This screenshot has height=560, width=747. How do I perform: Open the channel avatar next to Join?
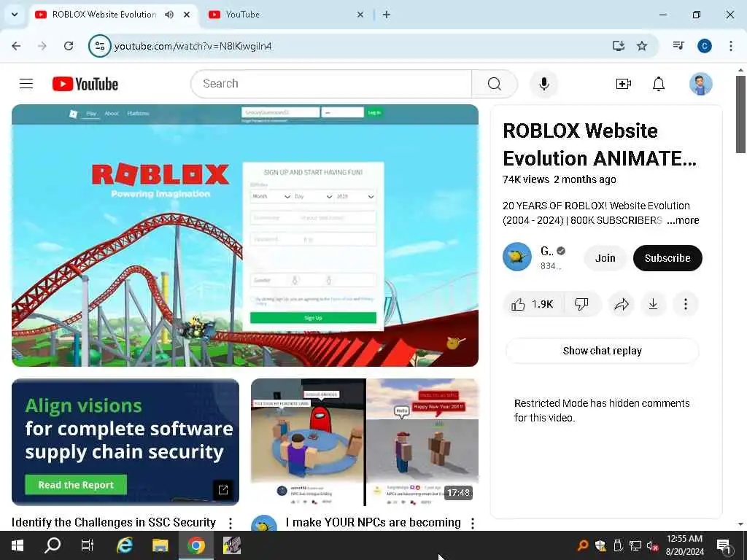pyautogui.click(x=517, y=257)
